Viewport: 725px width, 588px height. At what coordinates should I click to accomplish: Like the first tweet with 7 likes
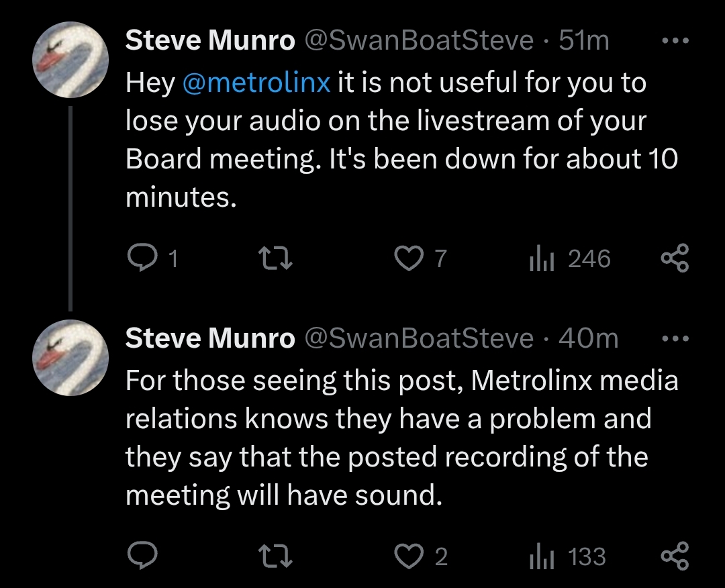pyautogui.click(x=407, y=258)
